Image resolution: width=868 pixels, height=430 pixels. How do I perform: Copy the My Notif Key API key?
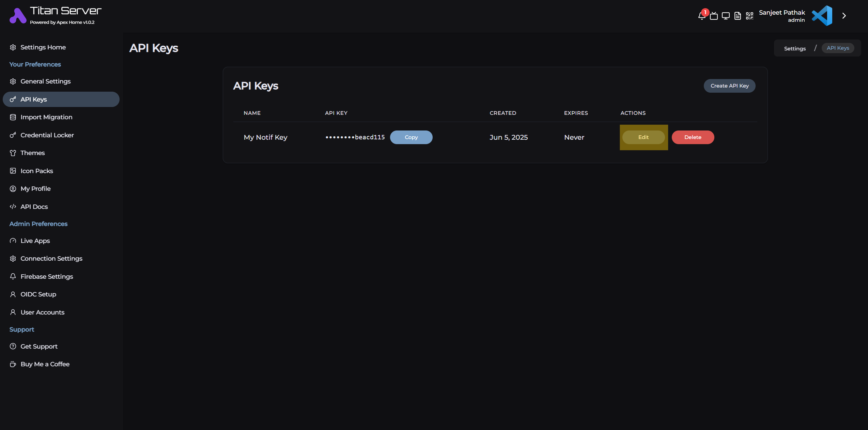[411, 137]
